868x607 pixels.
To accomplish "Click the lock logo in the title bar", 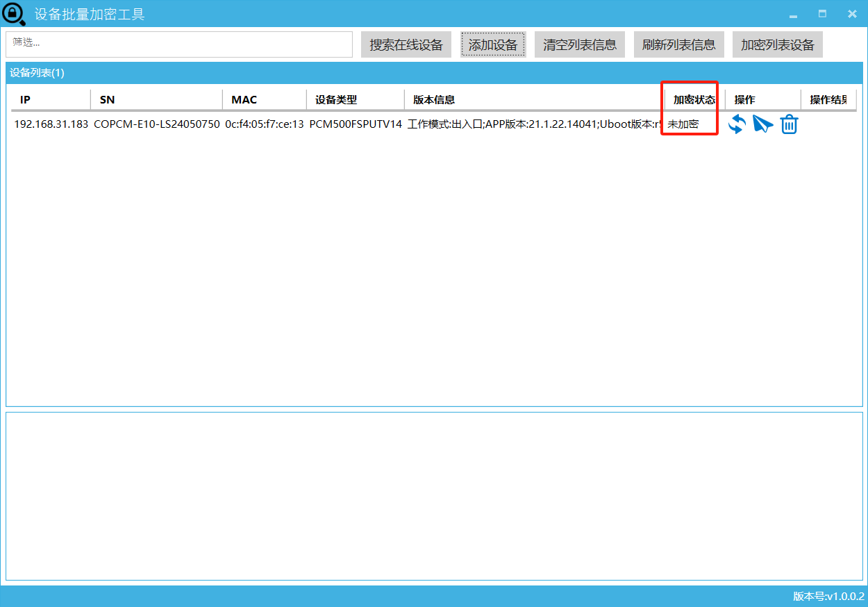I will [14, 14].
